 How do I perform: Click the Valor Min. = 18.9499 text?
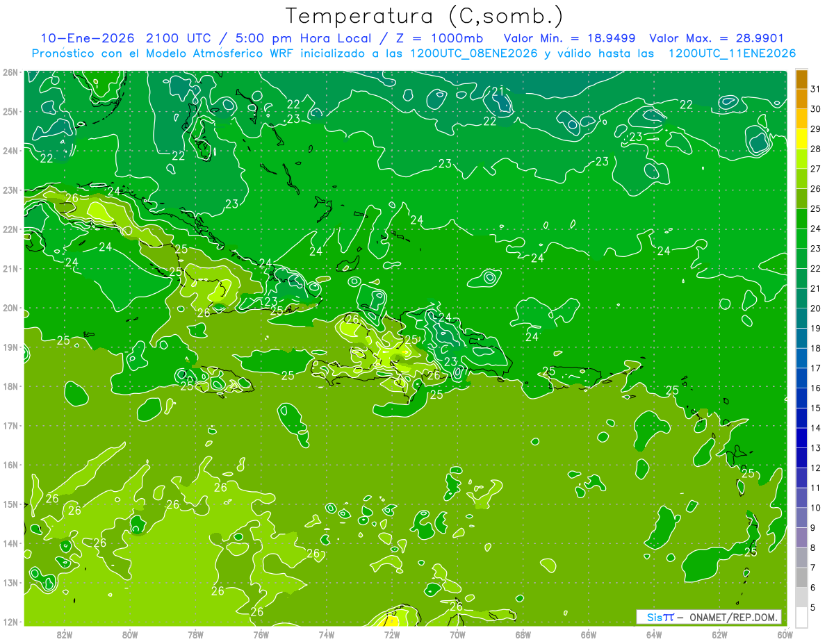(570, 38)
